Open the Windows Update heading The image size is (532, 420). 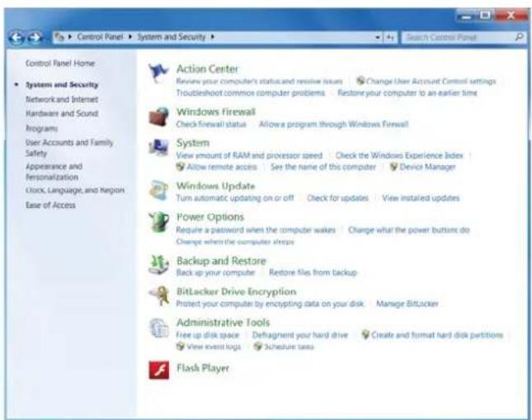coord(215,186)
